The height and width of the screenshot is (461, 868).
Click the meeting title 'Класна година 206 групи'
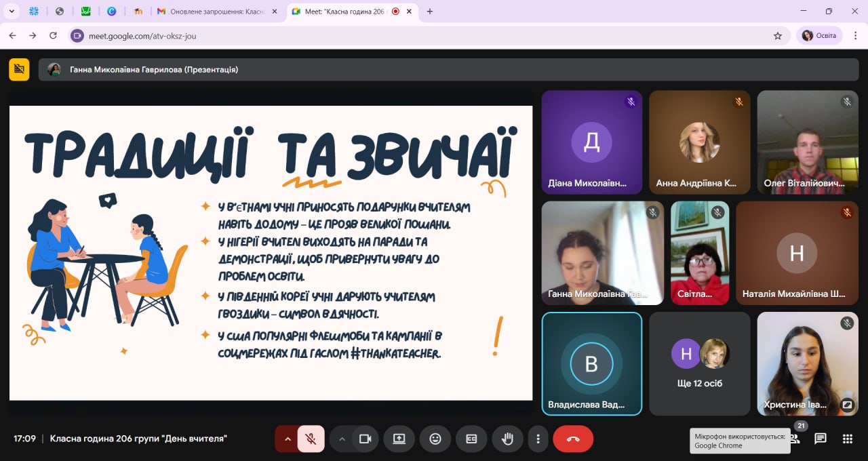(x=138, y=439)
